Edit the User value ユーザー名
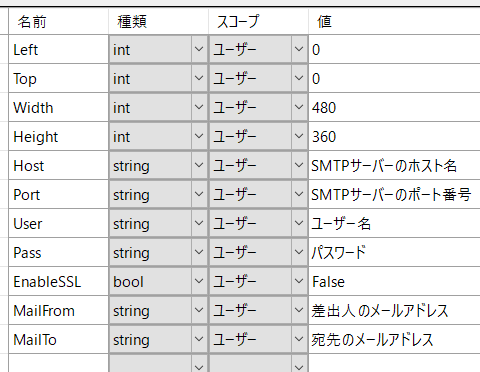The image size is (480, 372). (x=394, y=223)
